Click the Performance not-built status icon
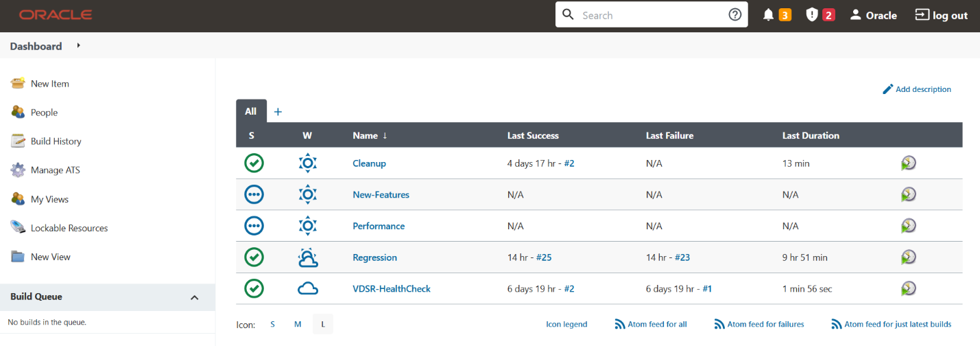Viewport: 980px width, 346px height. click(x=254, y=226)
